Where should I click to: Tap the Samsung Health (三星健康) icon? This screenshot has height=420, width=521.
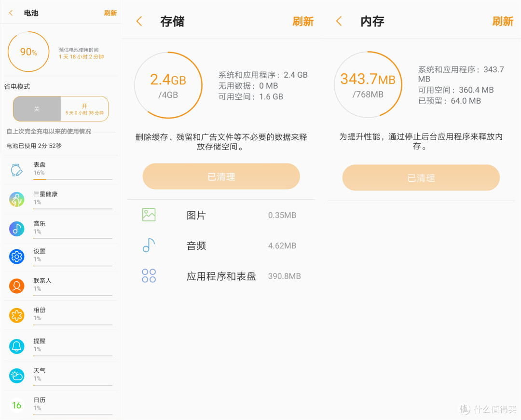pos(16,199)
